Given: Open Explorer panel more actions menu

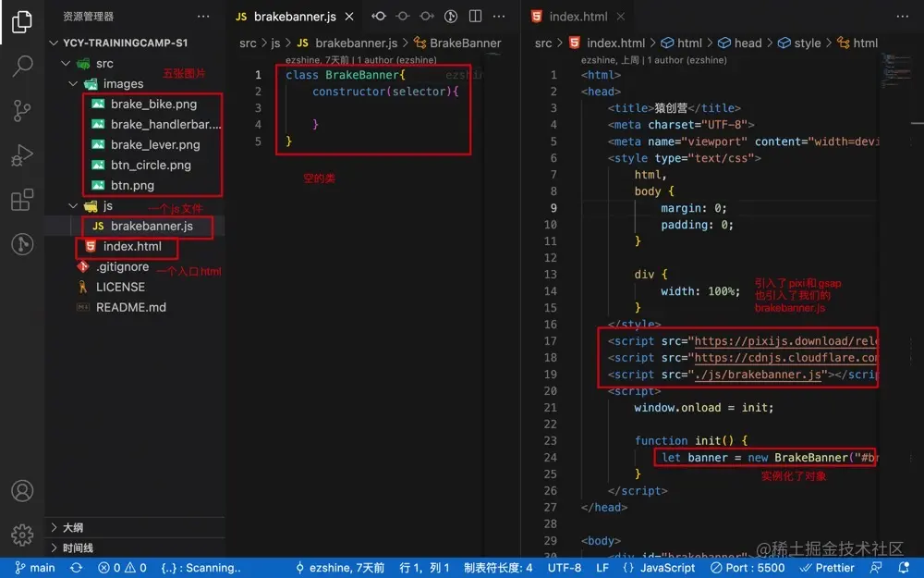Looking at the screenshot, I should pos(203,17).
